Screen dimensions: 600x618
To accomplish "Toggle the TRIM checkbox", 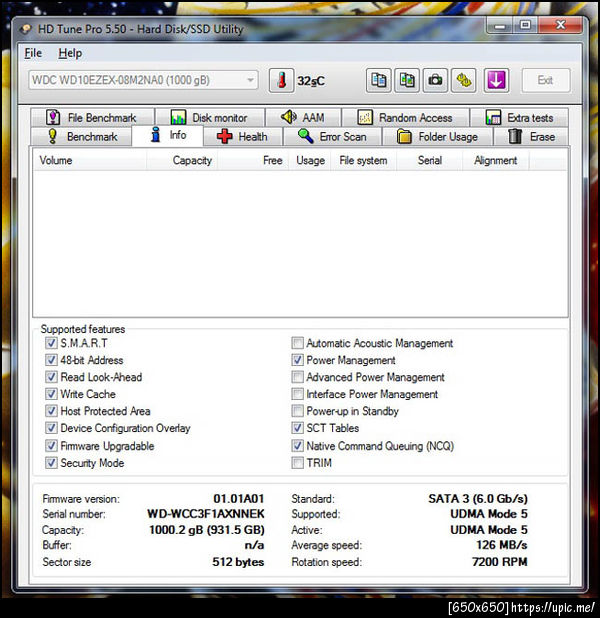I will click(297, 463).
